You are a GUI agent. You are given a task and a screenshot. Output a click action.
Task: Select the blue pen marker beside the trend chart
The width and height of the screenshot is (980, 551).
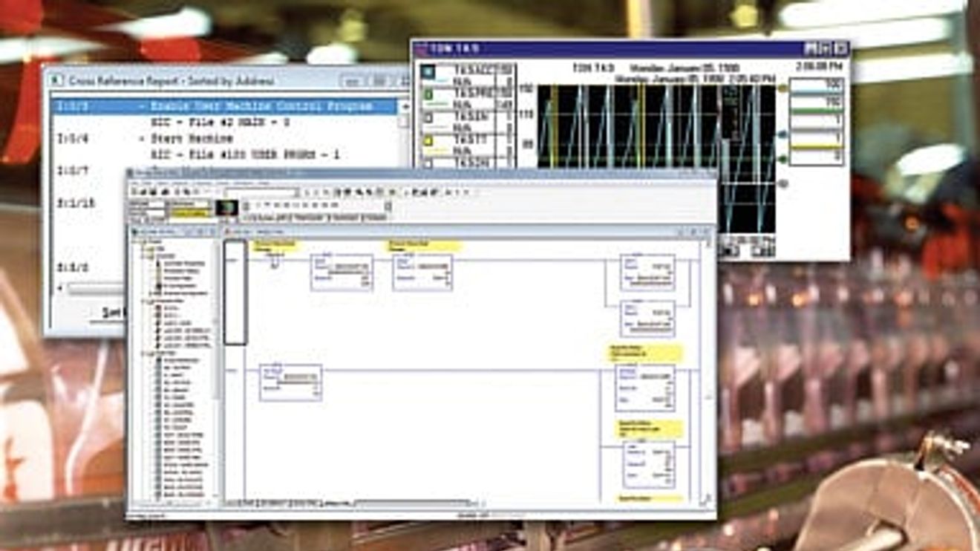click(x=783, y=135)
